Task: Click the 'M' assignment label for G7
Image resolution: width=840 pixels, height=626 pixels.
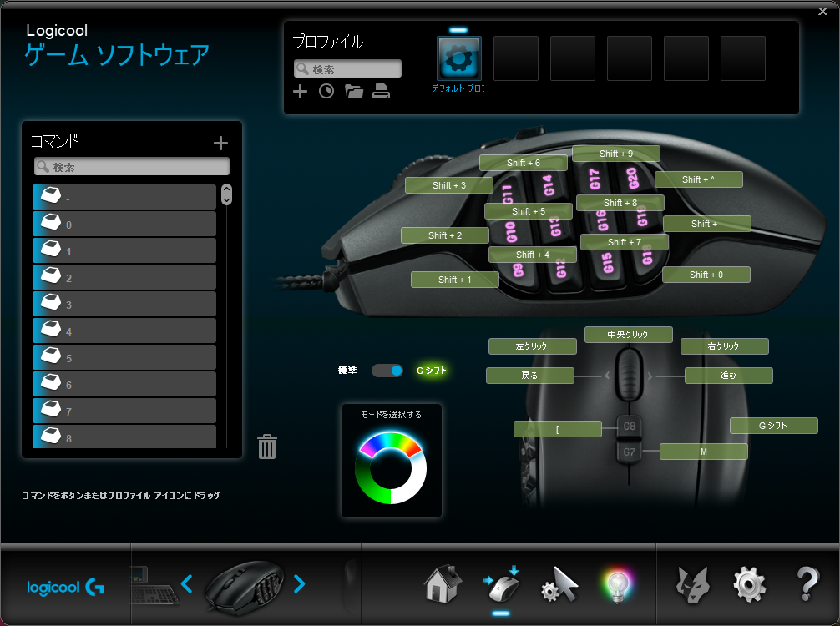Action: tap(703, 452)
